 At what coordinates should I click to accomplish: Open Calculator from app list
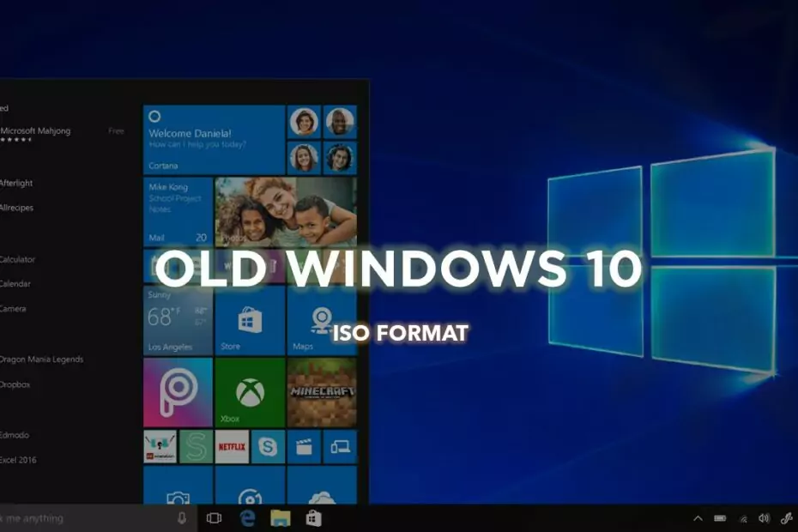pyautogui.click(x=17, y=259)
